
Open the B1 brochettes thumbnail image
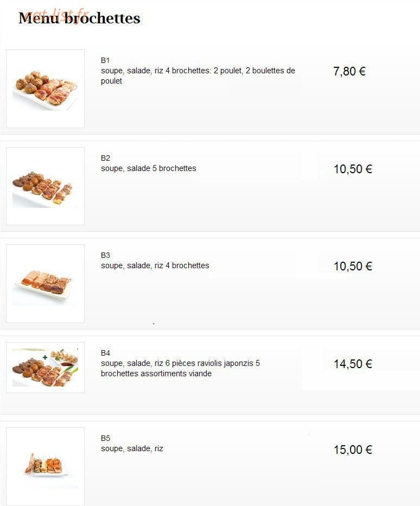point(45,88)
